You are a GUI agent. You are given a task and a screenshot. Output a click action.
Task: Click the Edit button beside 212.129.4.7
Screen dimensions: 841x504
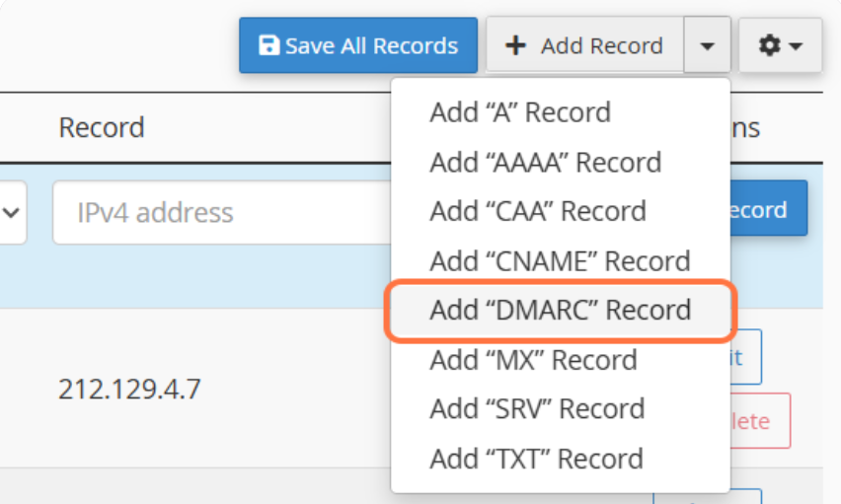coord(745,357)
